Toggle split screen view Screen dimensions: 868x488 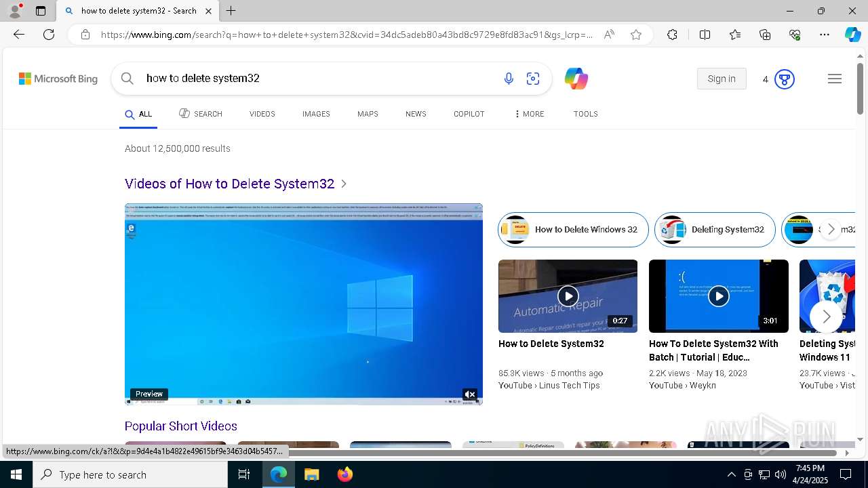tap(705, 35)
